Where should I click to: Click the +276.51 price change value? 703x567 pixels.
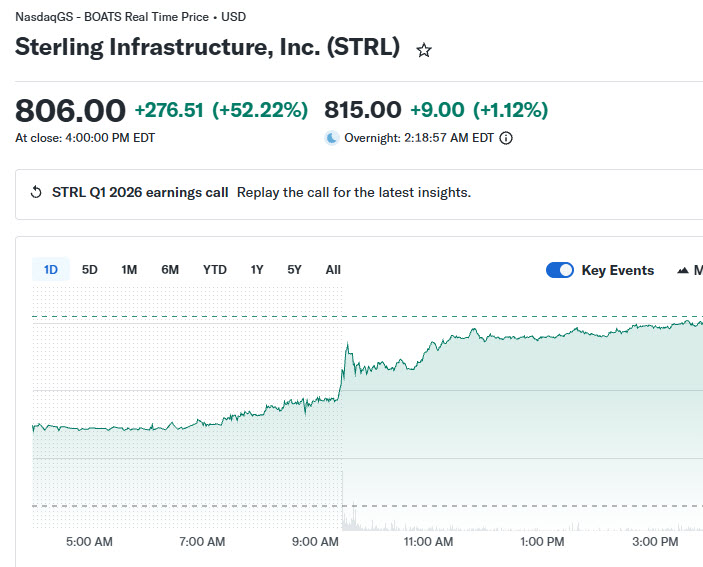169,110
